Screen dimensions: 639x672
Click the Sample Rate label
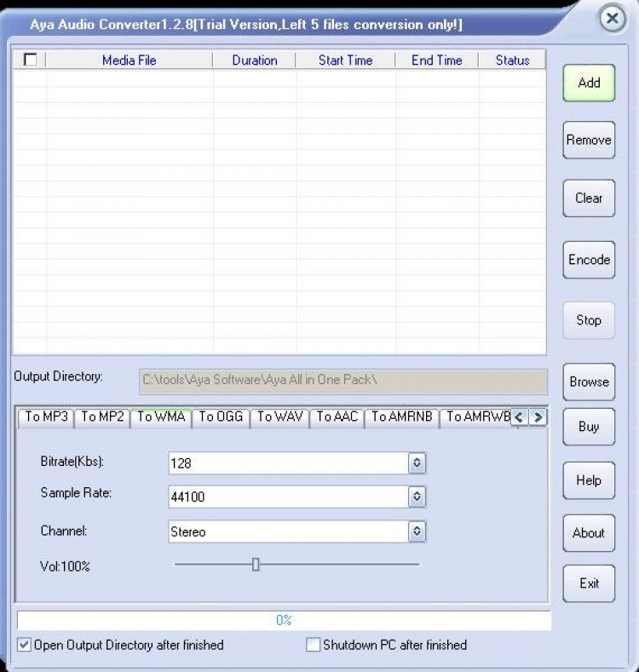point(76,493)
